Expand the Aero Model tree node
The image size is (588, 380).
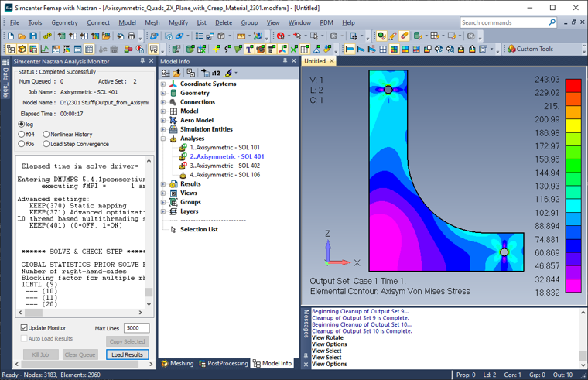(x=163, y=120)
